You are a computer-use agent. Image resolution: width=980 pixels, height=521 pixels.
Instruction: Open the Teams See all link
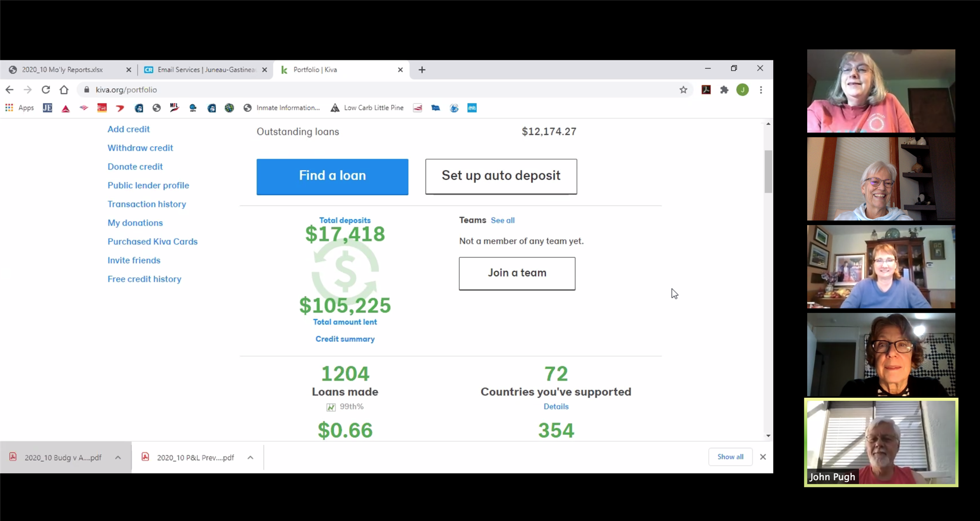(502, 221)
